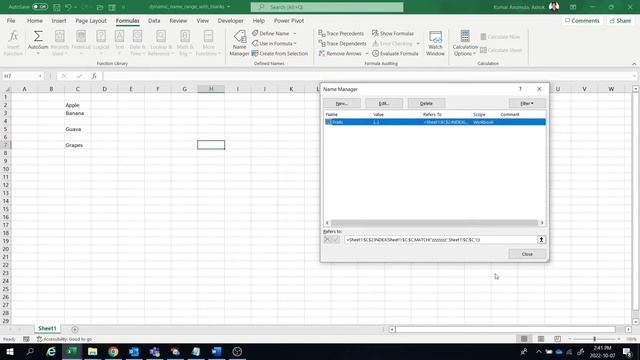This screenshot has height=360, width=640.
Task: Toggle the AutoSave switch
Action: pyautogui.click(x=40, y=7)
